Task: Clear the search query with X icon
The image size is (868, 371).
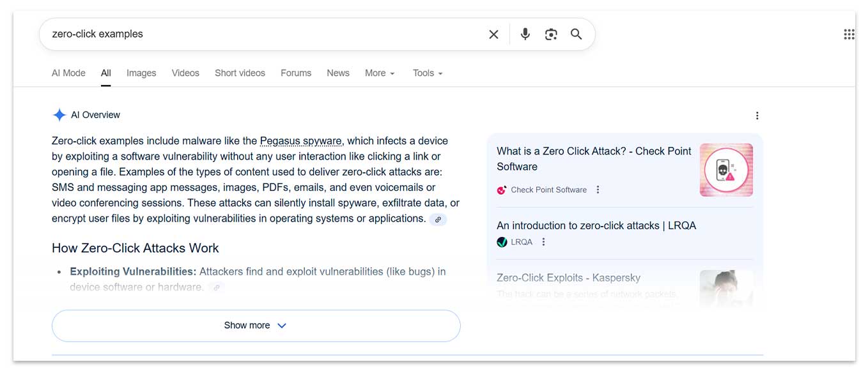Action: point(493,34)
